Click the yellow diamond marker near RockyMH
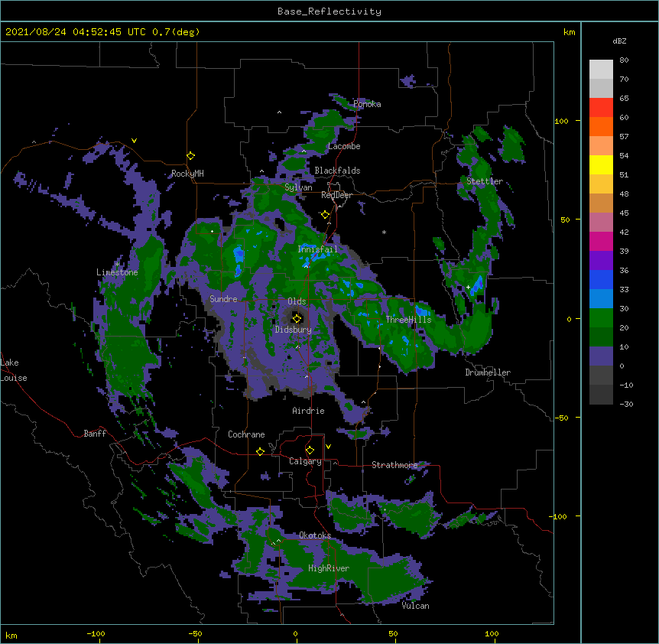 click(x=191, y=156)
